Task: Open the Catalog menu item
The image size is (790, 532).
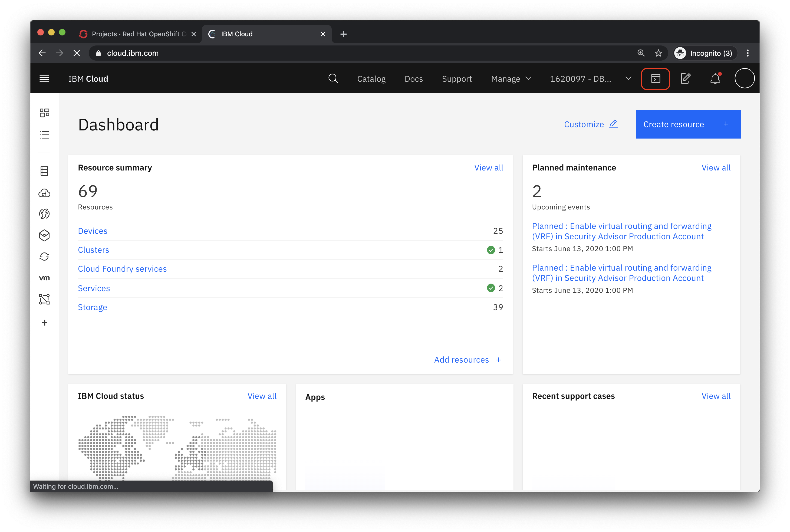Action: coord(371,79)
